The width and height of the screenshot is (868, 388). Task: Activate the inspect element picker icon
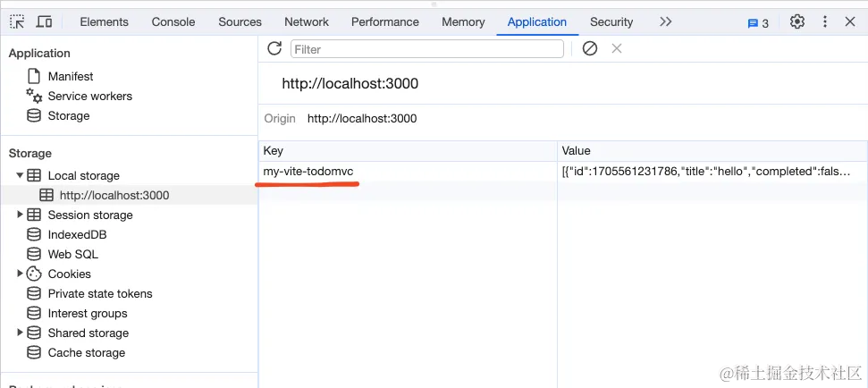click(x=17, y=22)
